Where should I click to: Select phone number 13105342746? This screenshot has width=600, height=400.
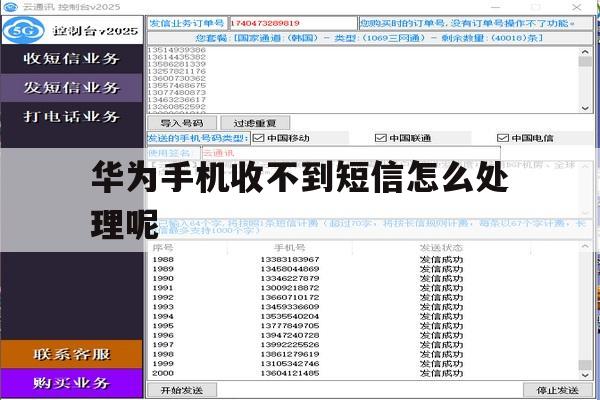290,364
